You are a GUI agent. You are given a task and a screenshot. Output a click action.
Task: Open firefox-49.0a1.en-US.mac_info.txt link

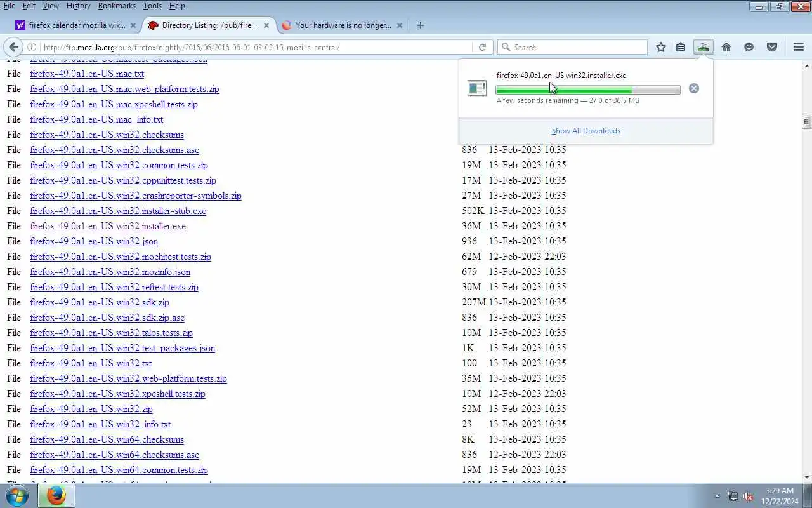[97, 119]
